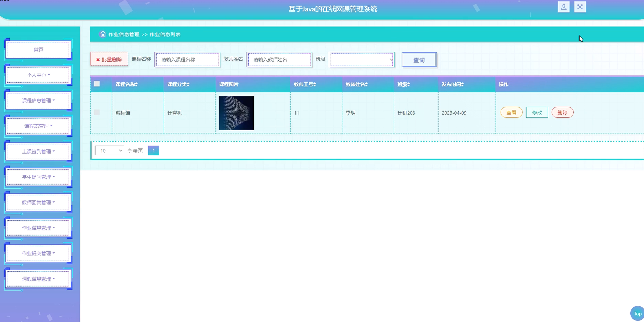
Task: Sort by 课程名称 column
Action: tap(127, 84)
